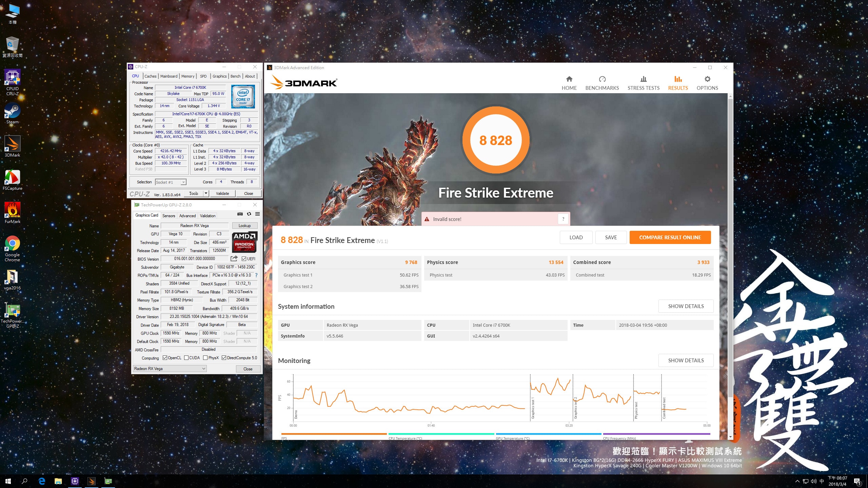The image size is (868, 488).
Task: Open Microsoft Edge from the taskbar
Action: coord(42,481)
